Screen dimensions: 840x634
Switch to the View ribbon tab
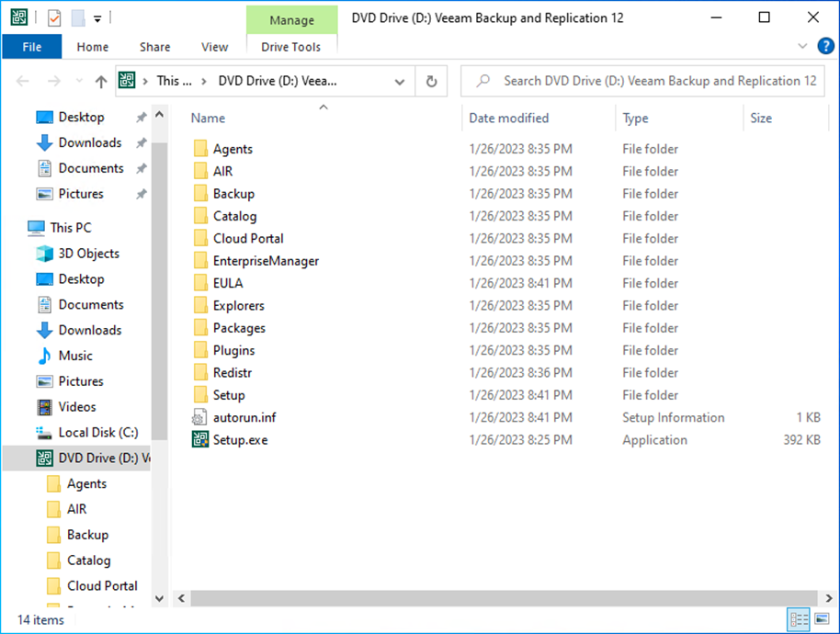(x=215, y=47)
